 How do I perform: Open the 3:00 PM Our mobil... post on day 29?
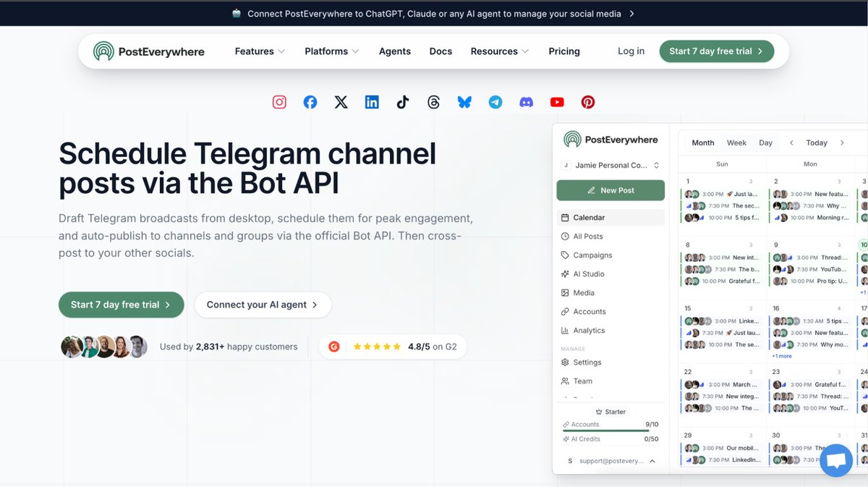pyautogui.click(x=722, y=448)
